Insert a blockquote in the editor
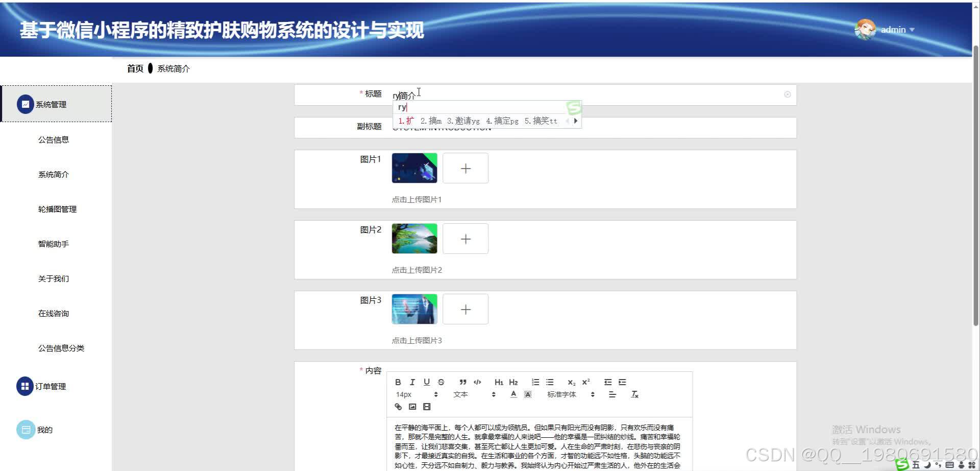 coord(463,382)
